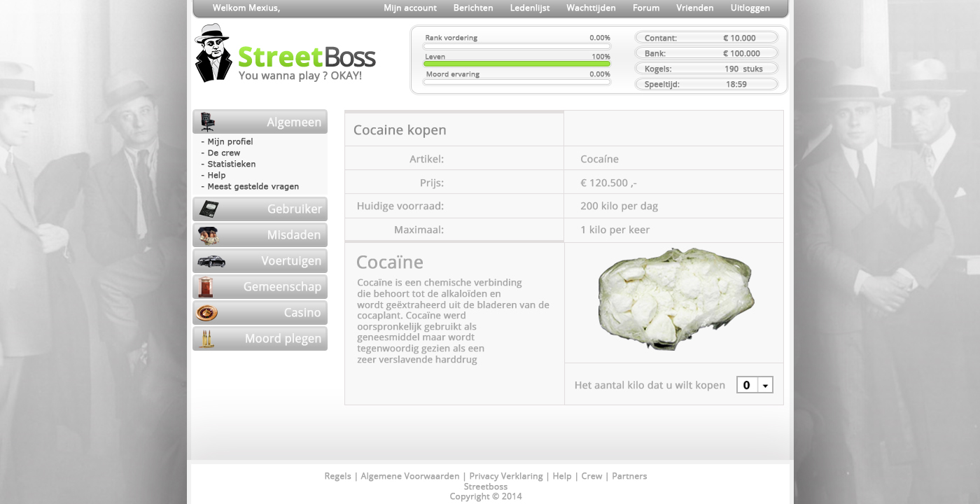Open the Meest gestelde vragen link
980x504 pixels.
253,187
